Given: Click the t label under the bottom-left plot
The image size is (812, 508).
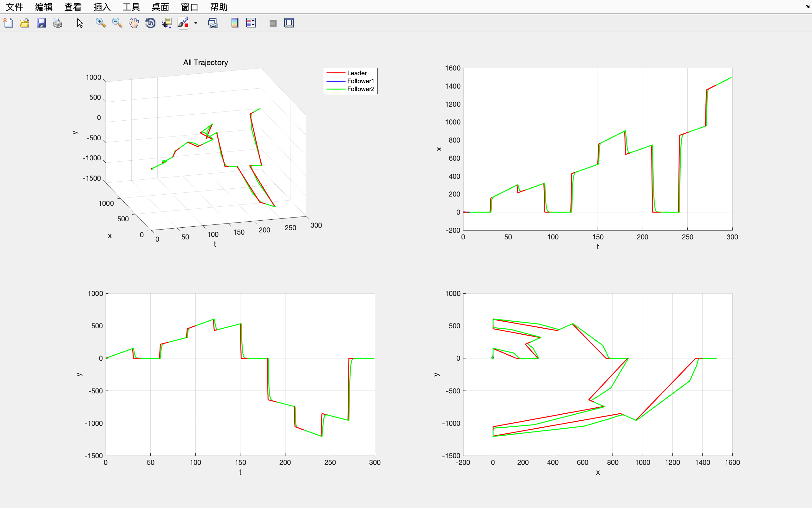Looking at the screenshot, I should pyautogui.click(x=240, y=472).
